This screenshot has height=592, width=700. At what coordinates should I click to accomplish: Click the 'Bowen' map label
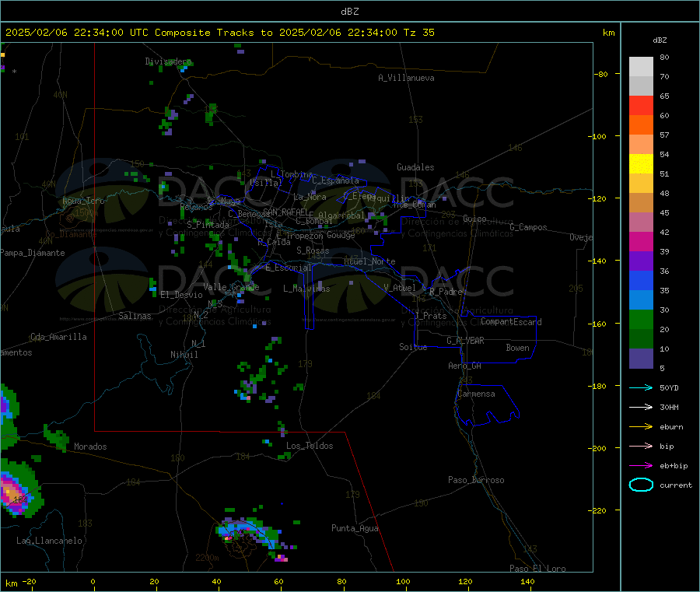tap(518, 347)
